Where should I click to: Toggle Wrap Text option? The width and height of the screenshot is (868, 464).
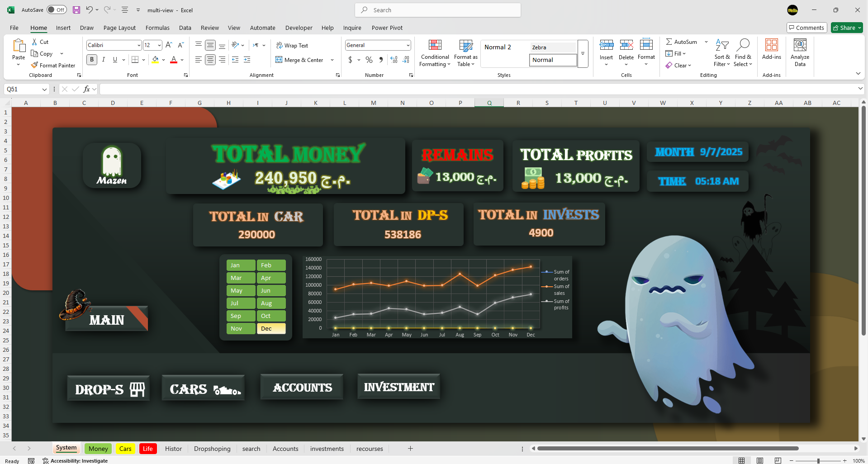click(292, 46)
